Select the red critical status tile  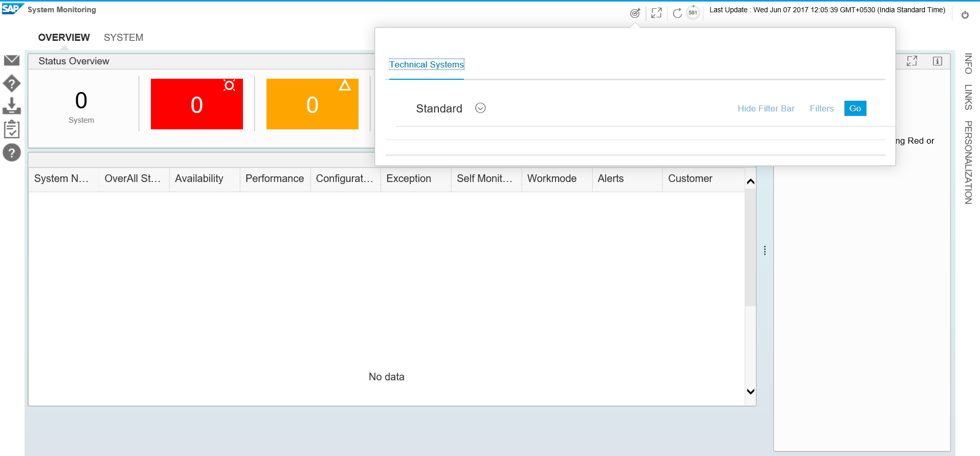197,104
